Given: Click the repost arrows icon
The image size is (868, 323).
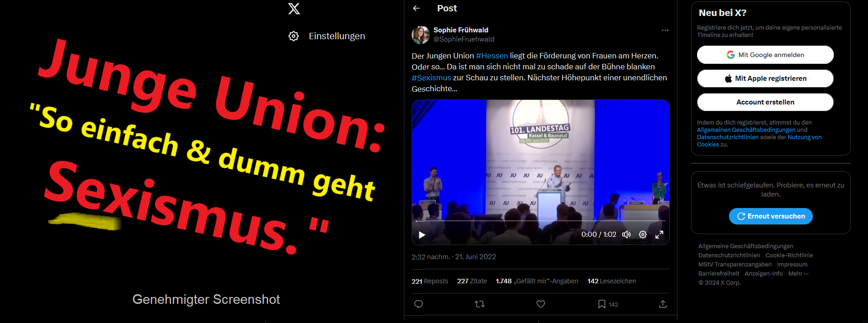Looking at the screenshot, I should [x=480, y=304].
